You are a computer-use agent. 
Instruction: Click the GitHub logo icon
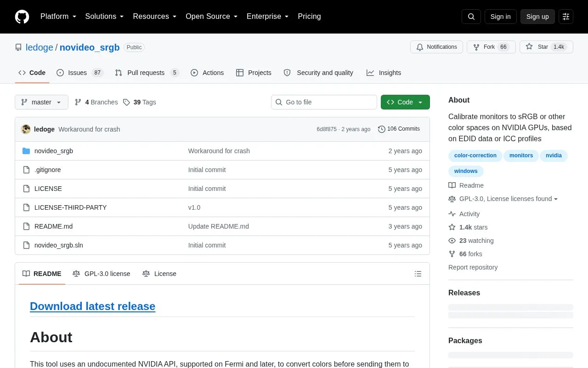coord(22,17)
